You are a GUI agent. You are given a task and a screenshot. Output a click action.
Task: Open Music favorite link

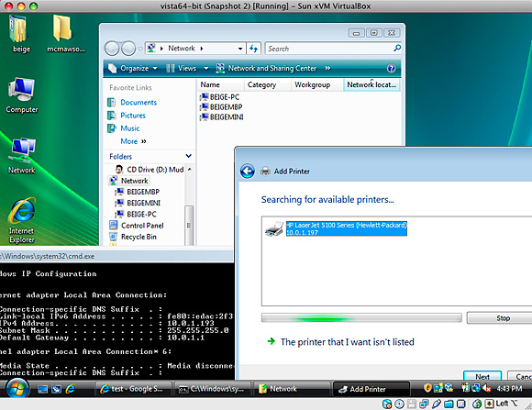click(x=124, y=128)
